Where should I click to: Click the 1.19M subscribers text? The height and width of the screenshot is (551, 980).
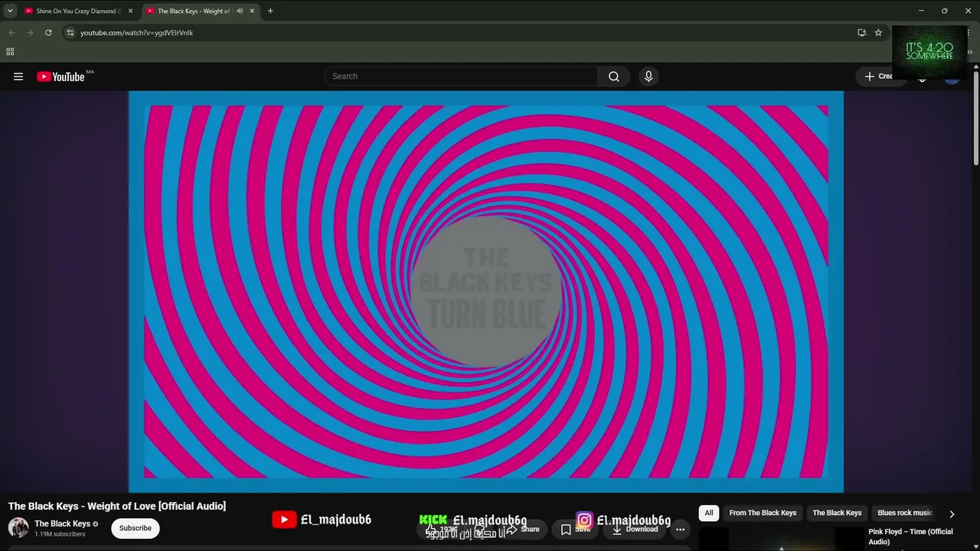click(x=60, y=534)
